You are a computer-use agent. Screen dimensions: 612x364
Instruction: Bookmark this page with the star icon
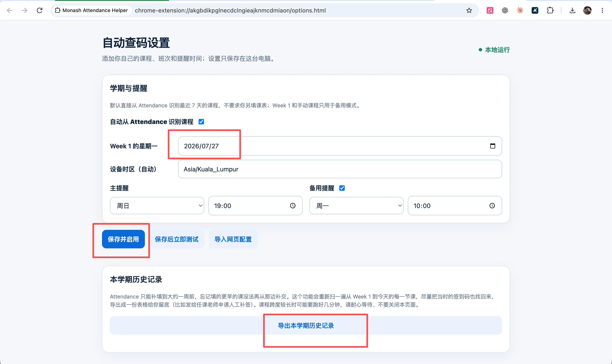coord(469,10)
